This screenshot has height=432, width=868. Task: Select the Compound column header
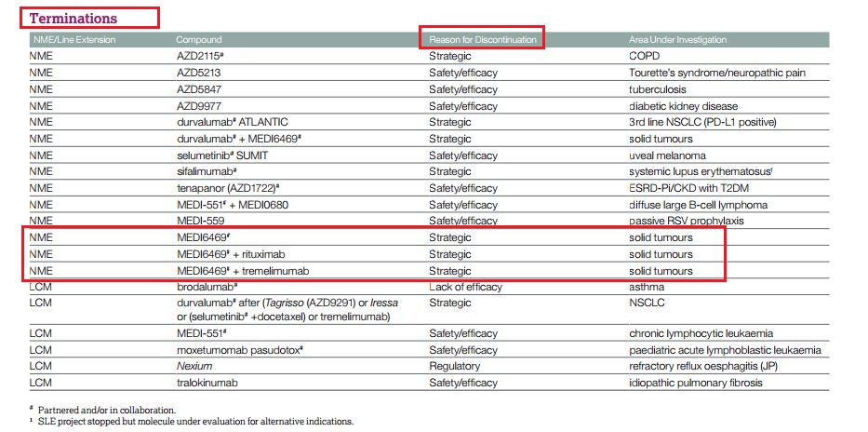(197, 40)
